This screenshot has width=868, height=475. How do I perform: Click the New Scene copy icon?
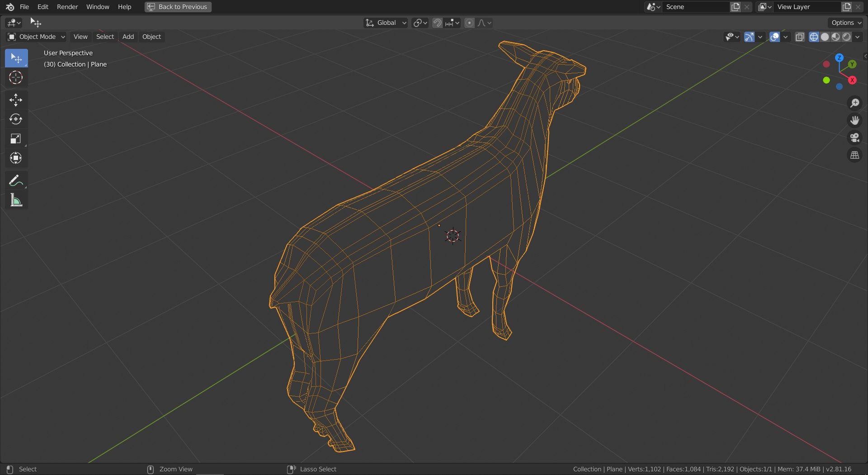pos(736,7)
